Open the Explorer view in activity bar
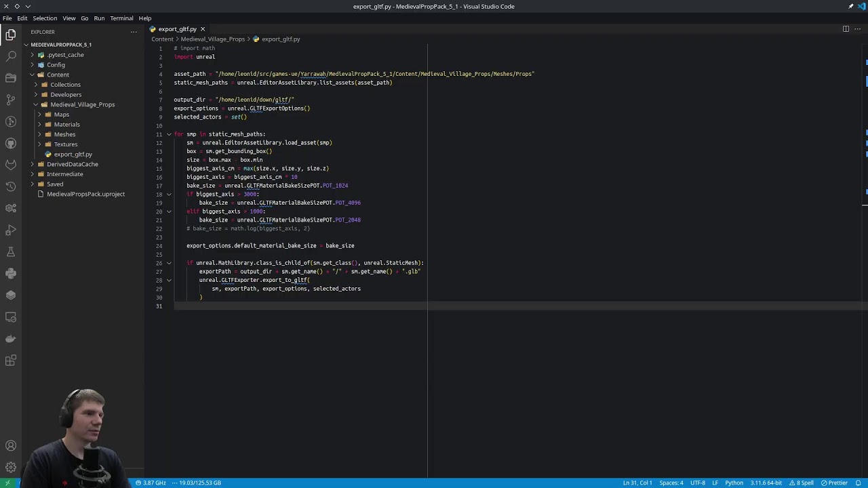 (11, 35)
